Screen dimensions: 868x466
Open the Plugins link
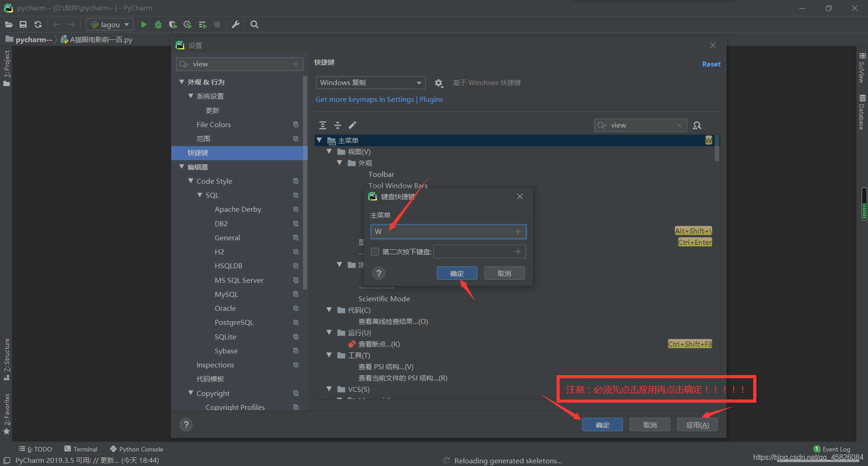[x=431, y=100]
